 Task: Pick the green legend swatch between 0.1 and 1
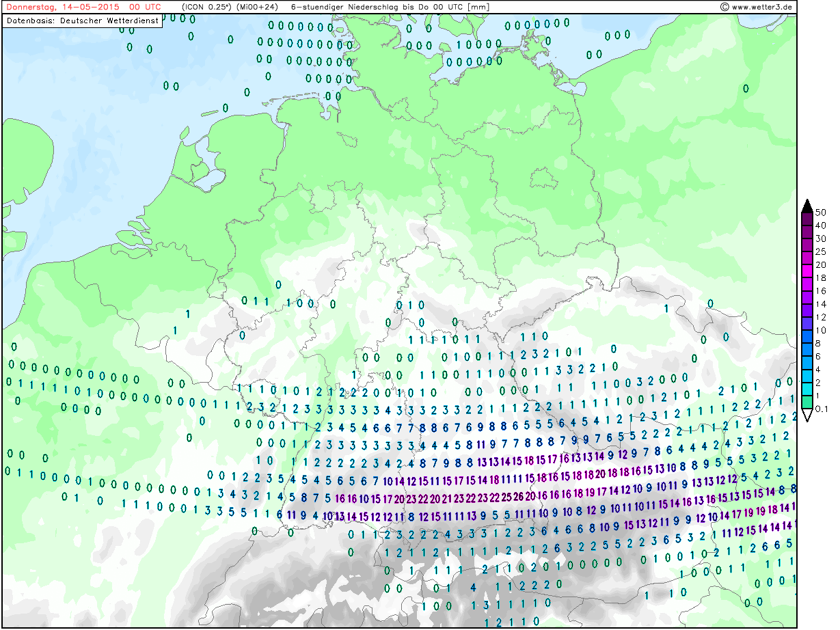(x=807, y=402)
